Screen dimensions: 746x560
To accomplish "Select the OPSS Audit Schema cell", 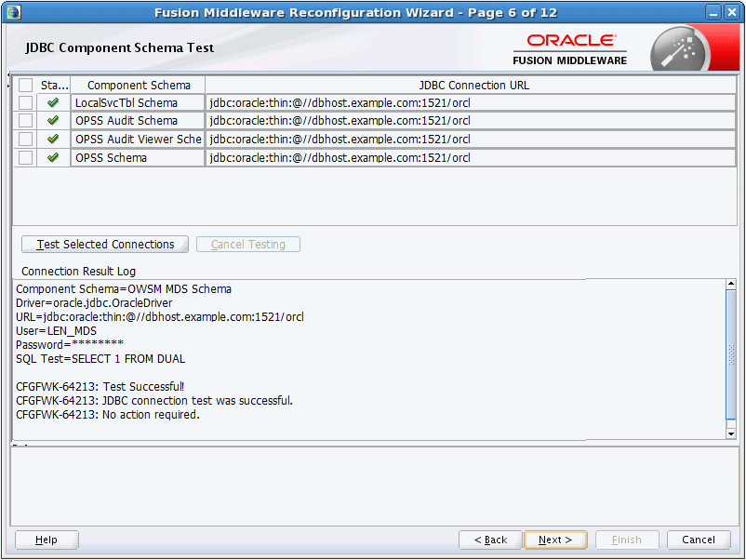I will 138,120.
